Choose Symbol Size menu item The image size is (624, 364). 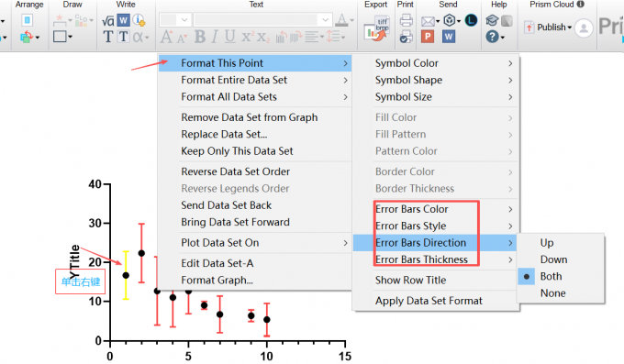(x=403, y=97)
